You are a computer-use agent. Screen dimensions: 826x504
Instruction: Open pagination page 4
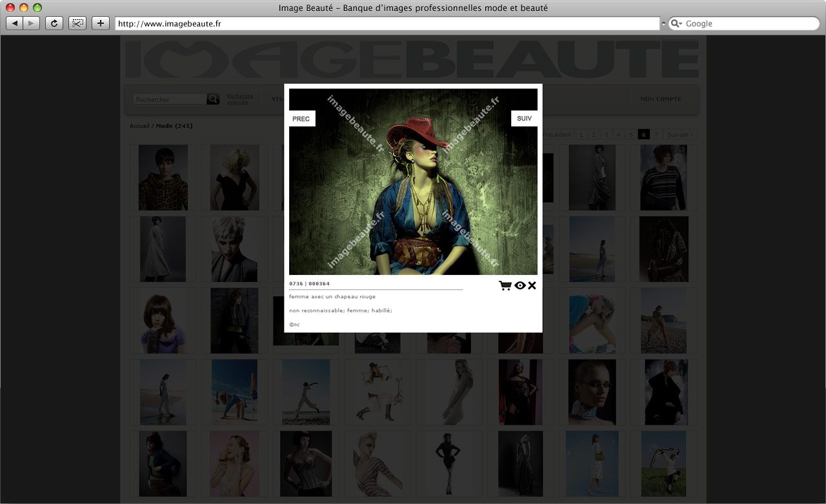tap(619, 135)
